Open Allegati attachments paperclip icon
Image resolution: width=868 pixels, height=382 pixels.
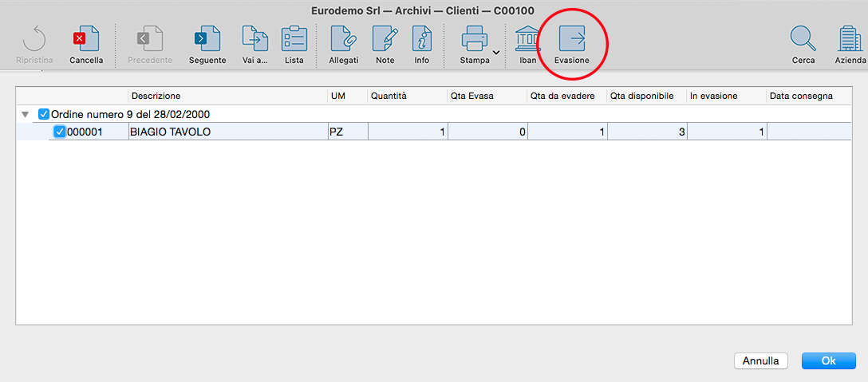tap(343, 39)
